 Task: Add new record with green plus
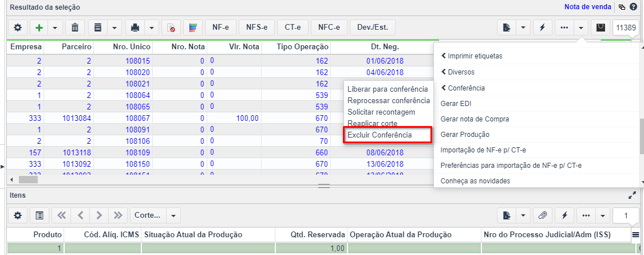click(39, 28)
